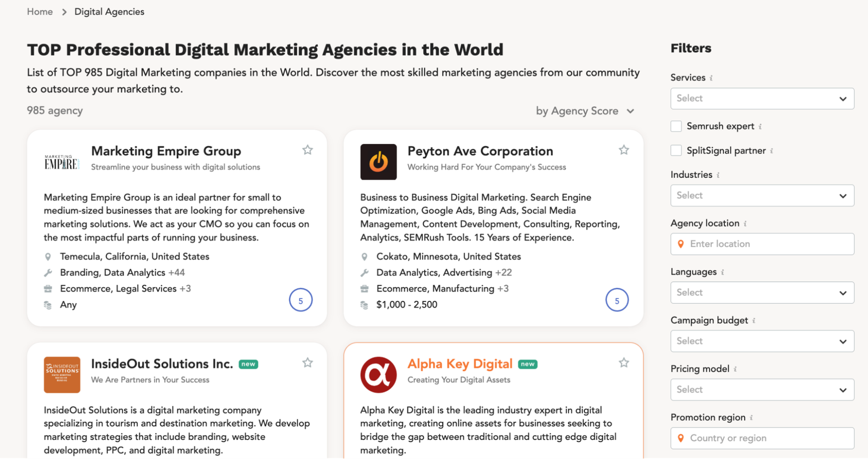Show info tooltip for Campaign budget

coord(754,321)
